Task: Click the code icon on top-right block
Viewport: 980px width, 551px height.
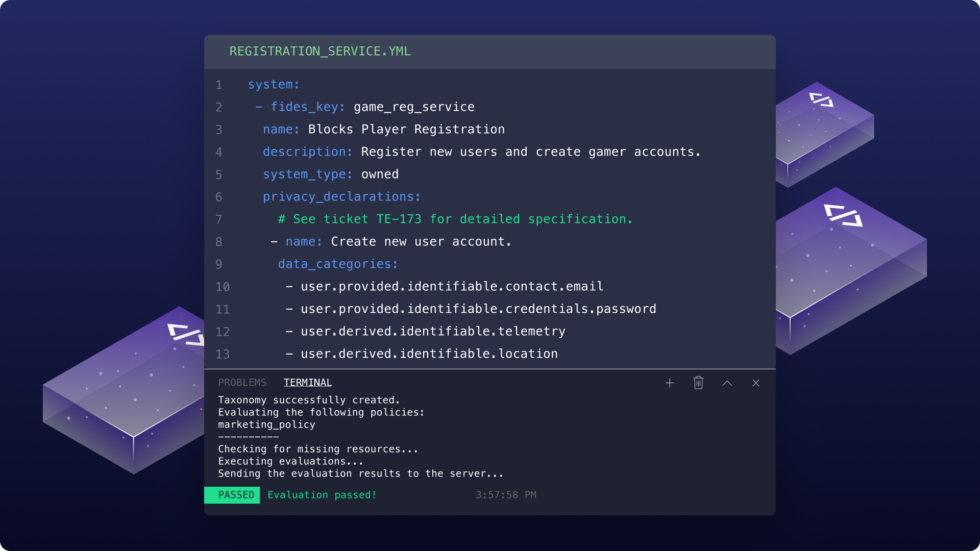Action: [x=821, y=99]
